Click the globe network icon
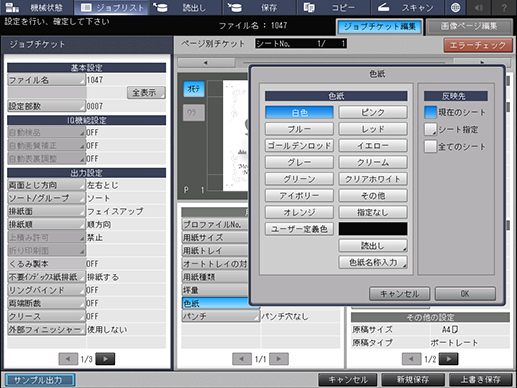 tap(456, 7)
